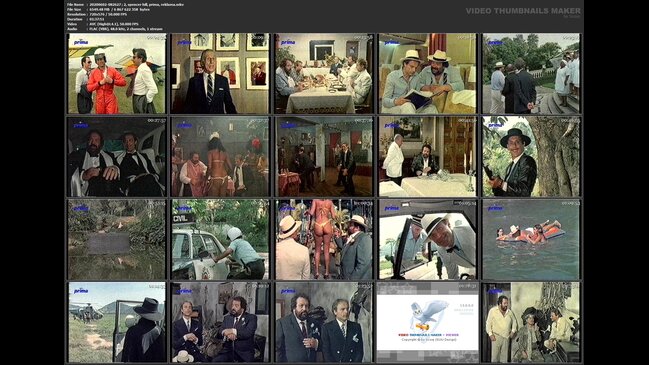
Task: Select thumbnail of waiter beside seated man
Action: point(428,156)
